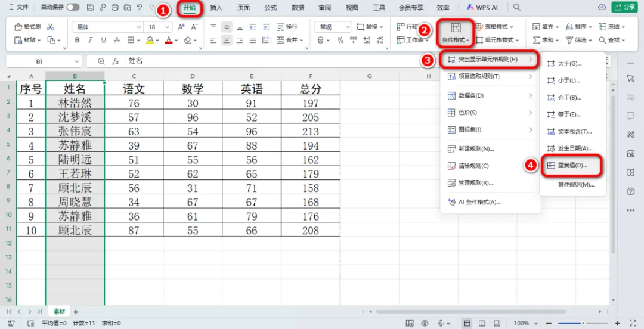644x329 pixels.
Task: Open the number format dropdown (常规)
Action: [x=347, y=27]
